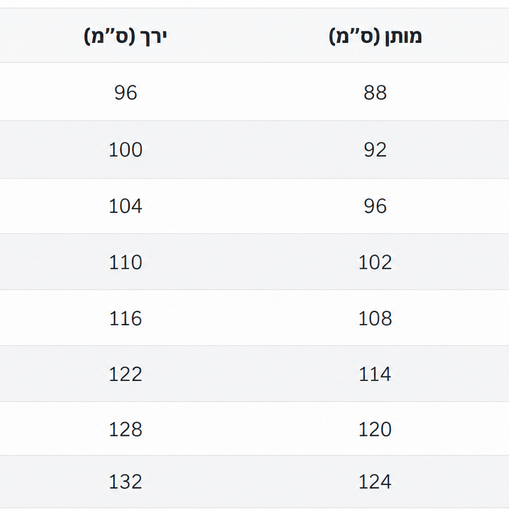Click waist value 102 cell
Viewport: 509px width, 509px height.
[x=375, y=262]
